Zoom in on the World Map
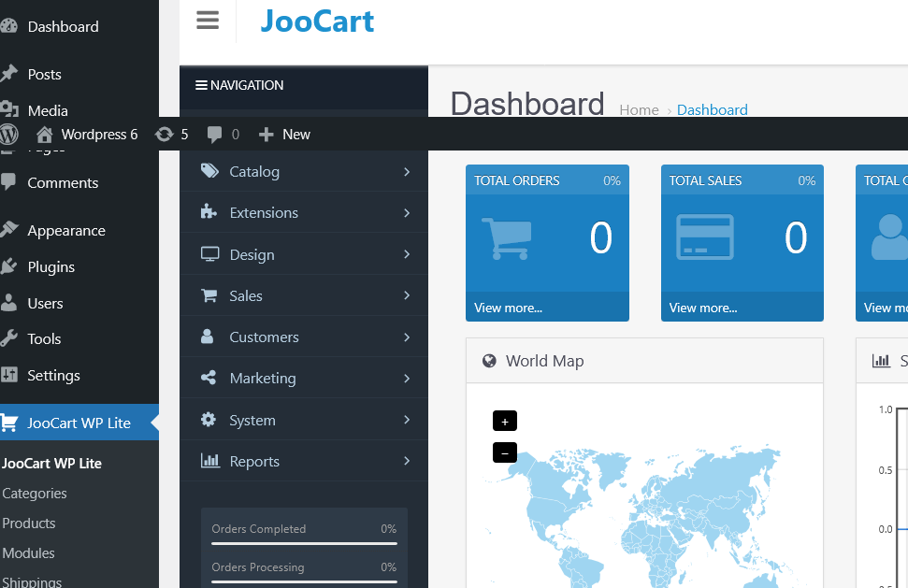Image resolution: width=908 pixels, height=588 pixels. tap(505, 421)
